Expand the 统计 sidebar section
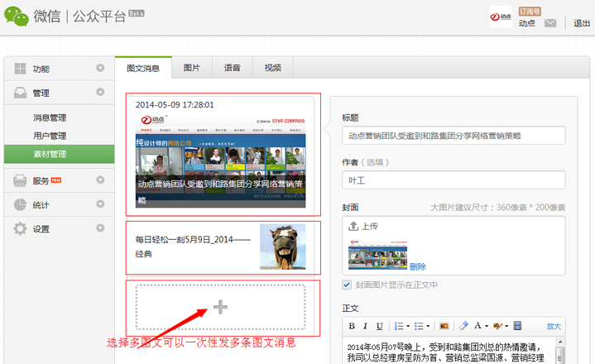This screenshot has width=595, height=364. point(100,204)
